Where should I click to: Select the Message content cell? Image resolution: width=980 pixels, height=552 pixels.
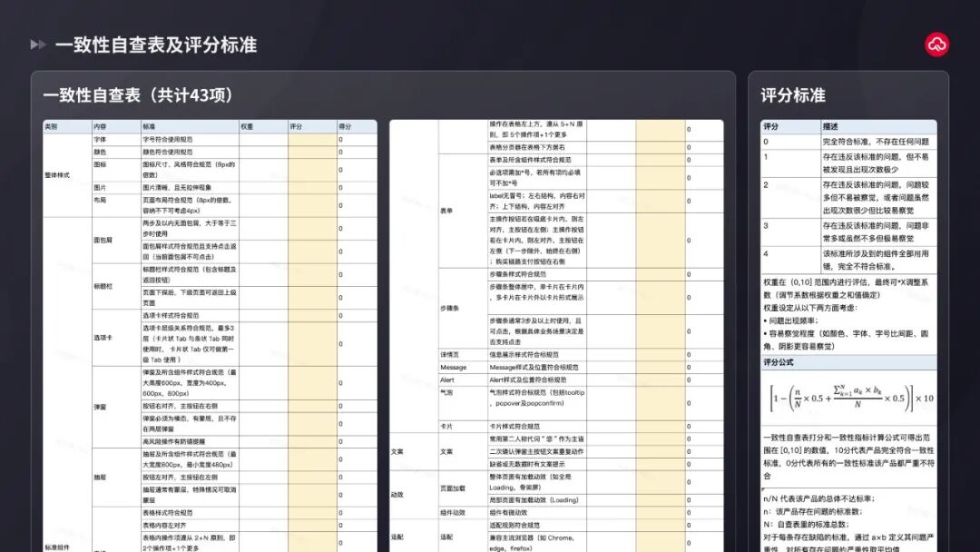(463, 368)
